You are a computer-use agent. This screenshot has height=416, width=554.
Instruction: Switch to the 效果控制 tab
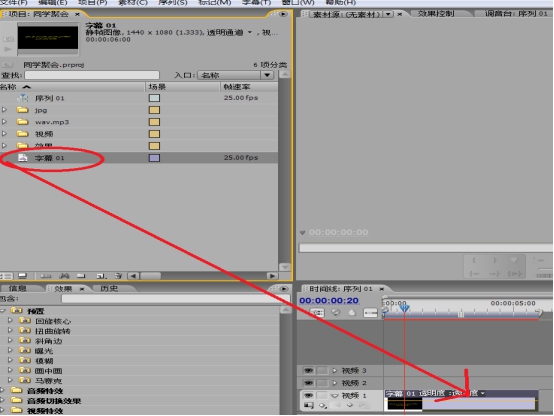point(436,13)
